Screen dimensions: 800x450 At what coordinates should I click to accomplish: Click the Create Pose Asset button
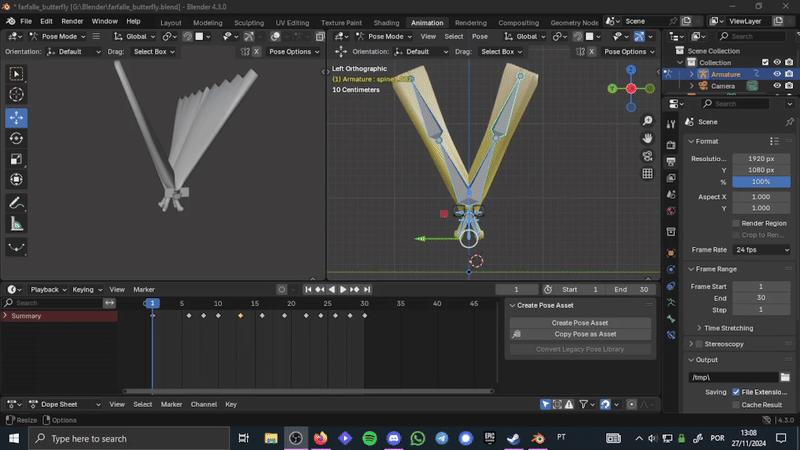click(x=580, y=322)
